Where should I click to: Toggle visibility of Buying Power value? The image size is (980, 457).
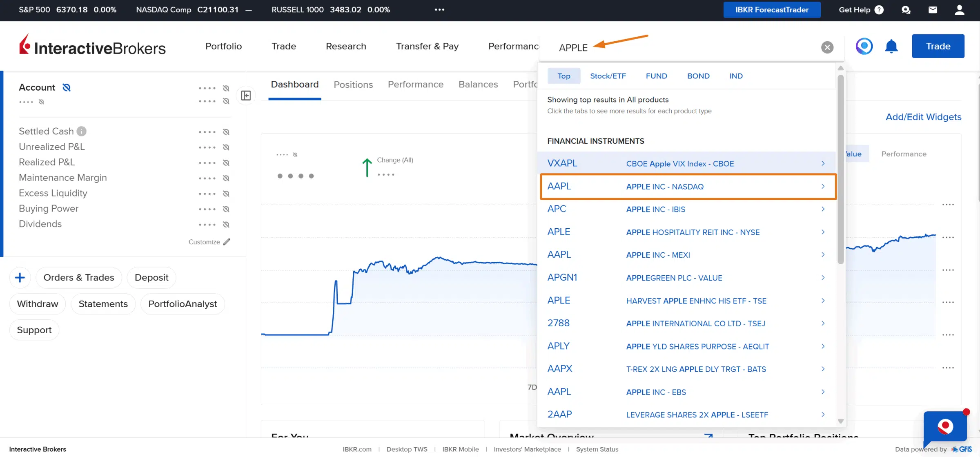pyautogui.click(x=226, y=209)
